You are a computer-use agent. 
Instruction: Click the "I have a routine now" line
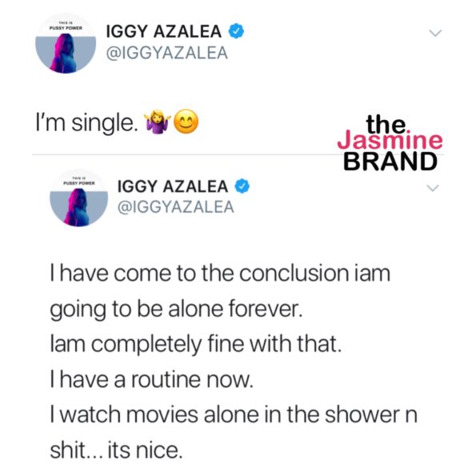151,379
